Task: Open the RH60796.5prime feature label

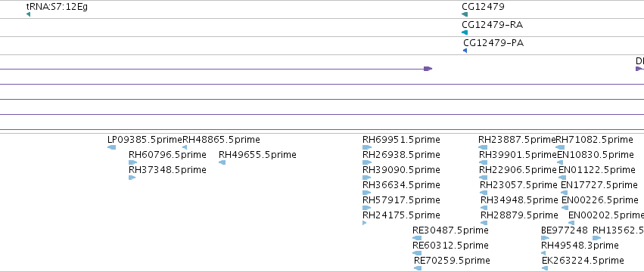Action: [x=167, y=155]
